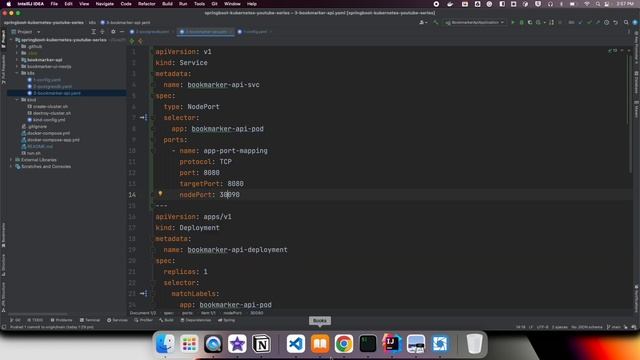Open Problems tool window button
This screenshot has width=640, height=360.
pos(62,320)
